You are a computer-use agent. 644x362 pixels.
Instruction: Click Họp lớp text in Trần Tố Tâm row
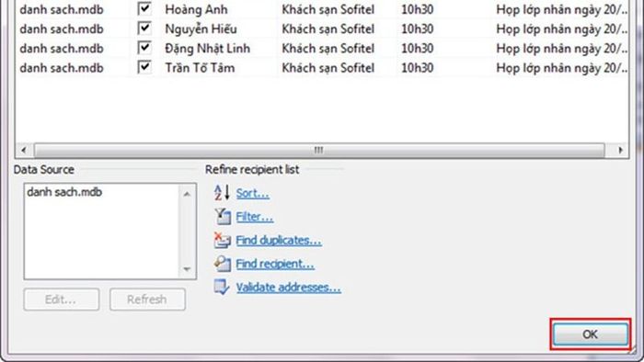(561, 68)
